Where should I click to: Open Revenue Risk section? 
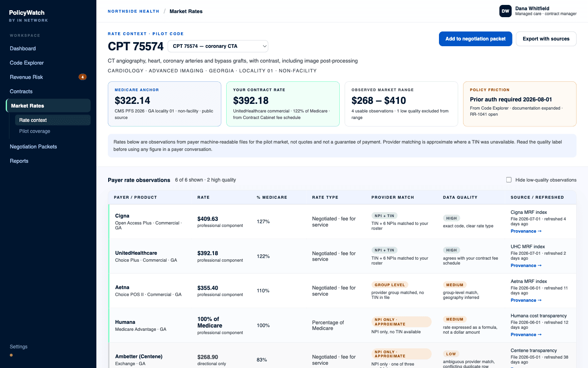coord(48,77)
